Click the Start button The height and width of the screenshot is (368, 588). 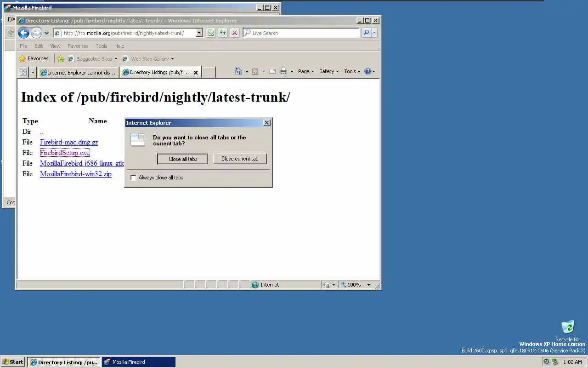coord(13,362)
